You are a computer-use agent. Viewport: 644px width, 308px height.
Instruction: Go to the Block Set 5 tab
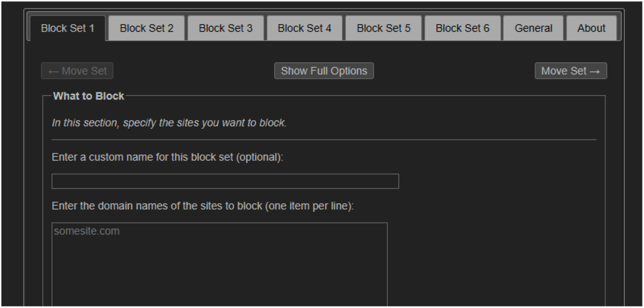[383, 28]
